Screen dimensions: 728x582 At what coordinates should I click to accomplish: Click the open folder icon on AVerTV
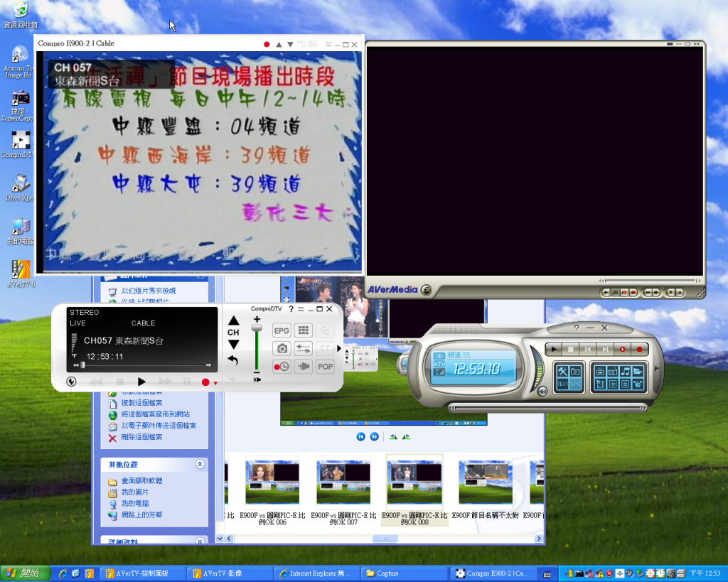click(x=638, y=371)
